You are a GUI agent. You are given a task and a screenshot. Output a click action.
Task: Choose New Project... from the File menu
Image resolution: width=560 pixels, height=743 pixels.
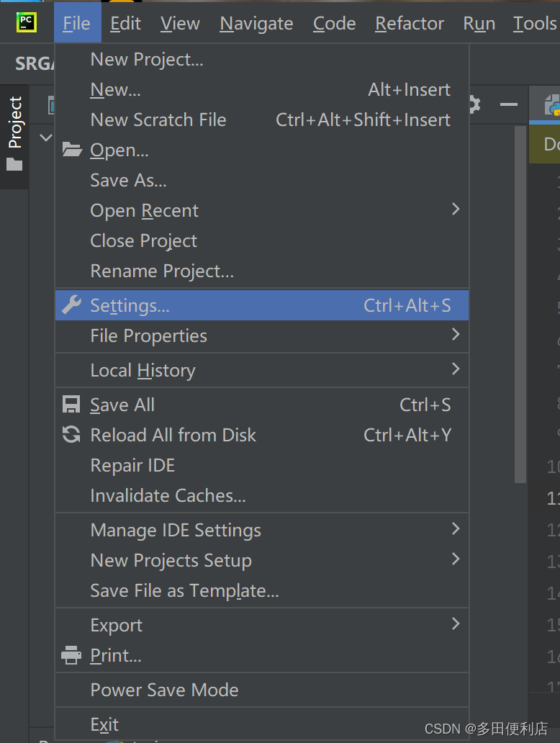(262, 60)
